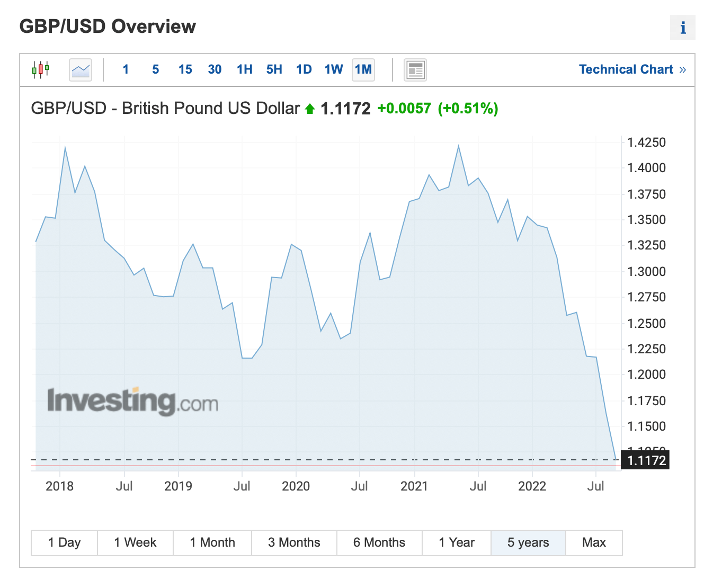Switch to the Max range tab

[594, 542]
